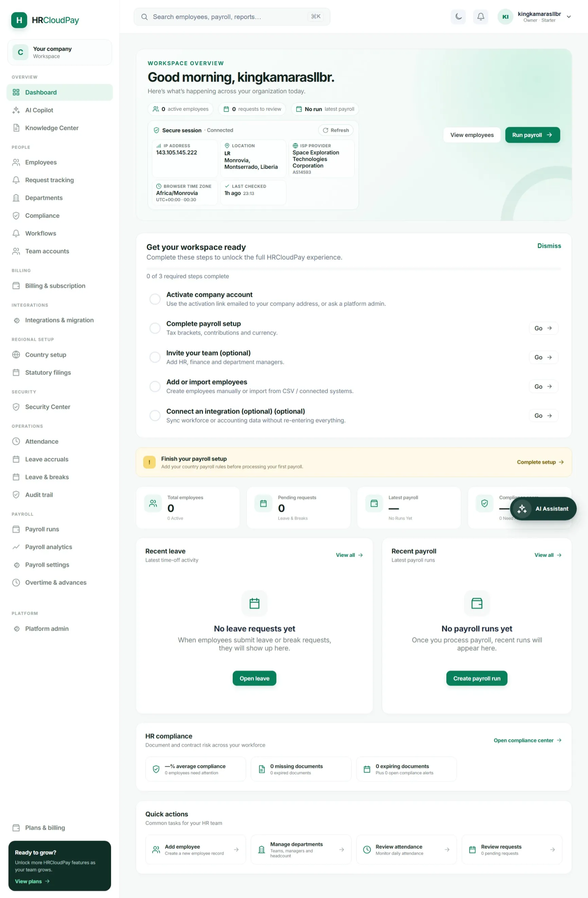Click the document icon beside missing documents

pyautogui.click(x=262, y=769)
